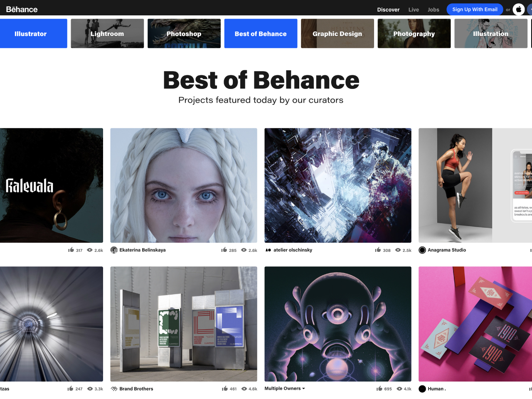Click atelier olschinsky's avatar icon

268,250
